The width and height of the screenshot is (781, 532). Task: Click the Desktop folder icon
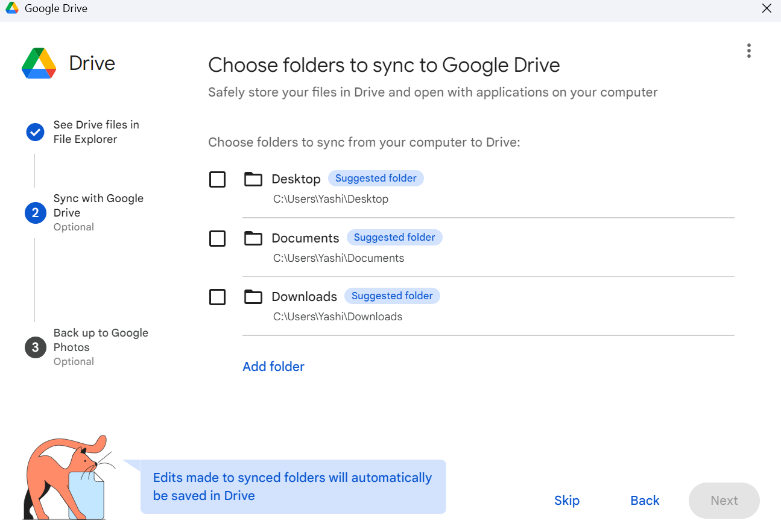click(x=253, y=179)
